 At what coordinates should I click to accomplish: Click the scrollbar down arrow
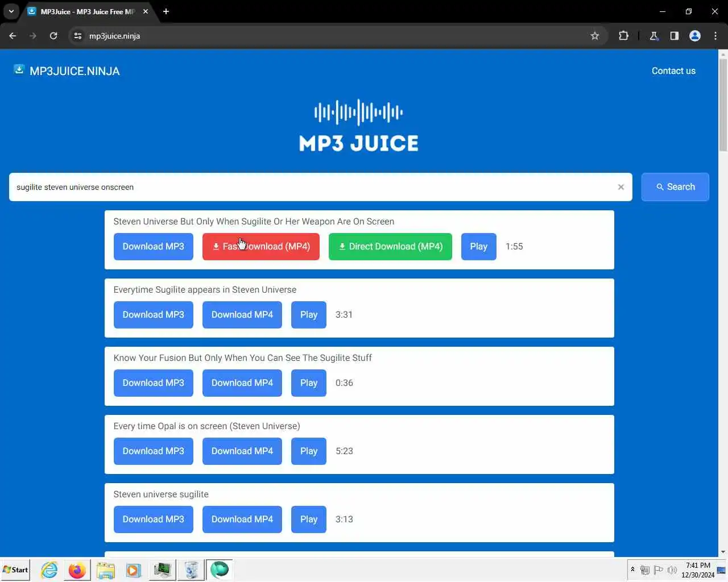(x=723, y=552)
